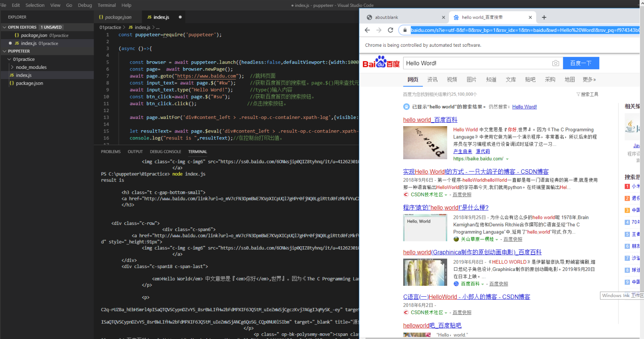The image size is (644, 339).
Task: Open the Graphinica hello world 百度百科 result
Action: click(472, 252)
